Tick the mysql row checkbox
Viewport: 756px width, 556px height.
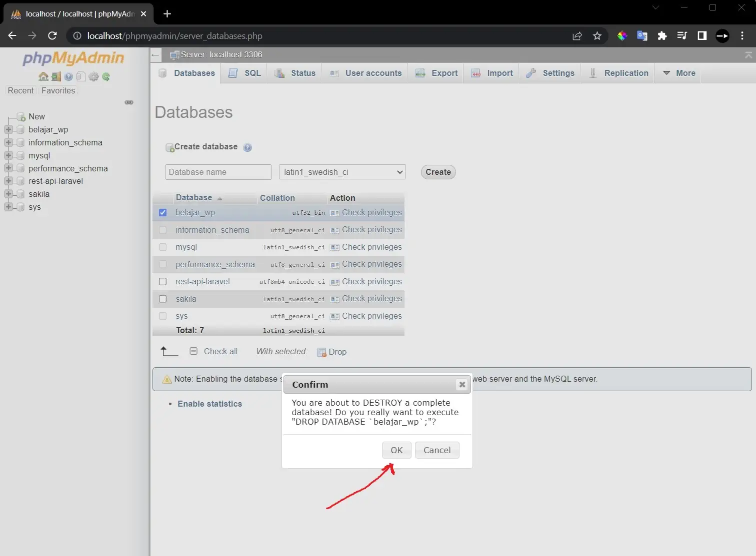coord(162,247)
